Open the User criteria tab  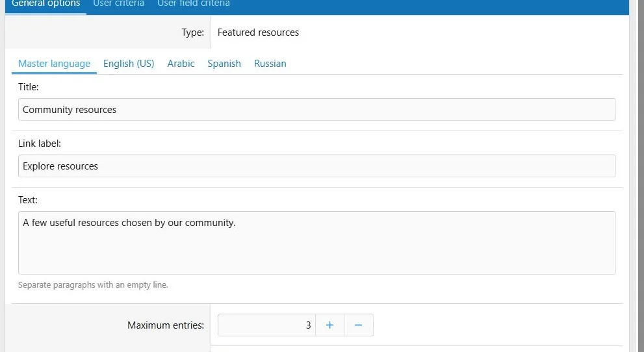(118, 4)
